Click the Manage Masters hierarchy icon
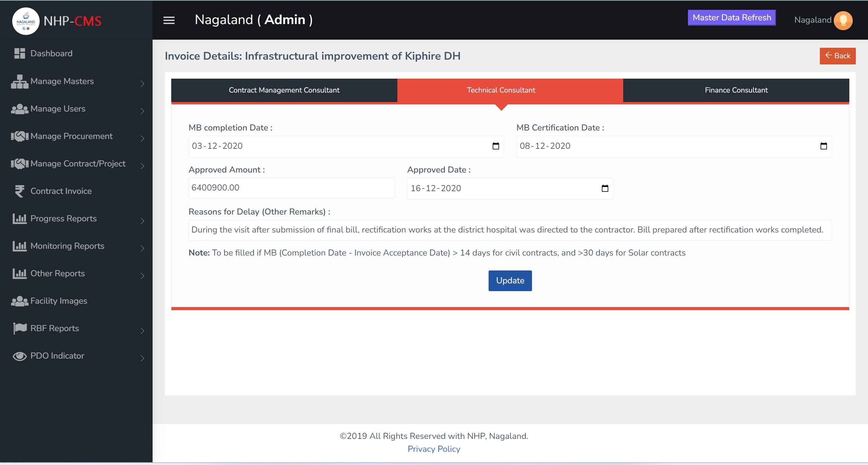Screen dimensions: 868x465 pos(20,81)
